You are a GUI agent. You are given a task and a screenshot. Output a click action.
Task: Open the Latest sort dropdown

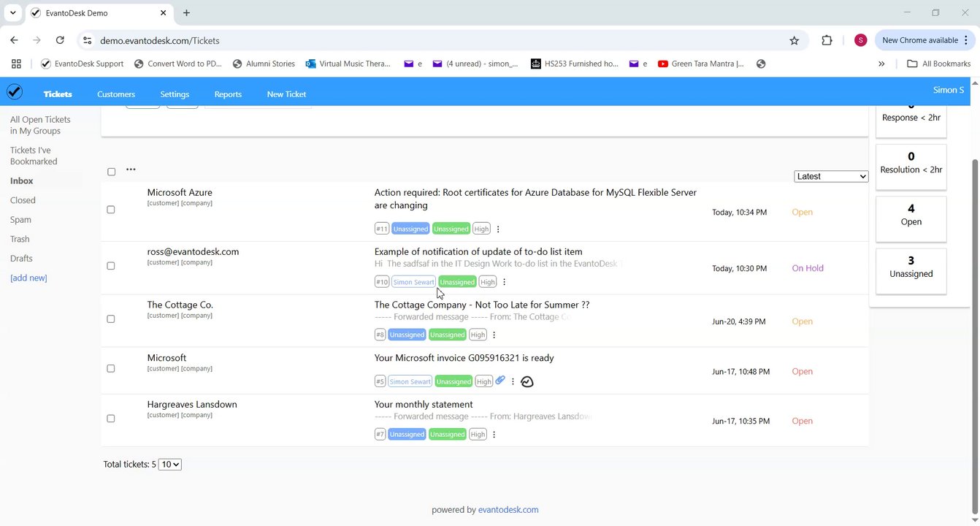831,176
